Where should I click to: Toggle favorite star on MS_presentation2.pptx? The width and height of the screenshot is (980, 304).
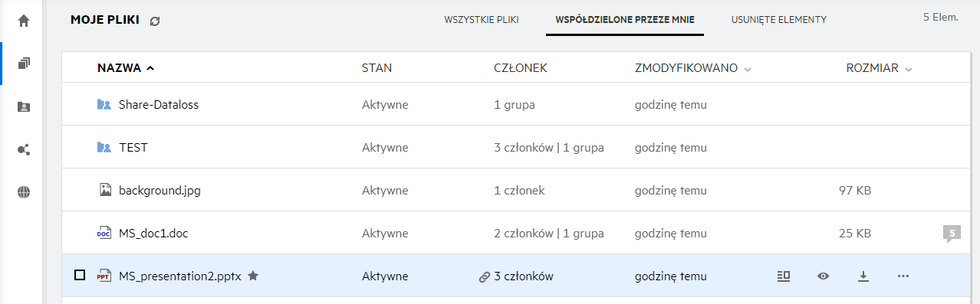(x=253, y=276)
